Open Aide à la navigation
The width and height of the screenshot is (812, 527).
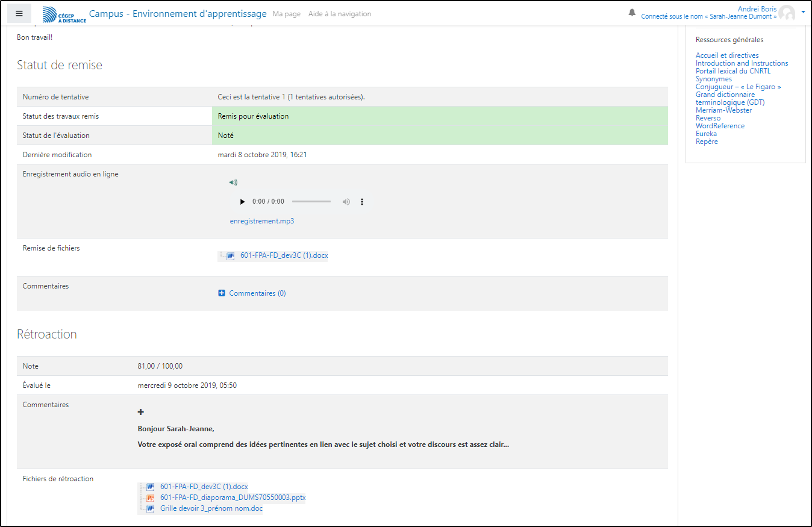(340, 14)
